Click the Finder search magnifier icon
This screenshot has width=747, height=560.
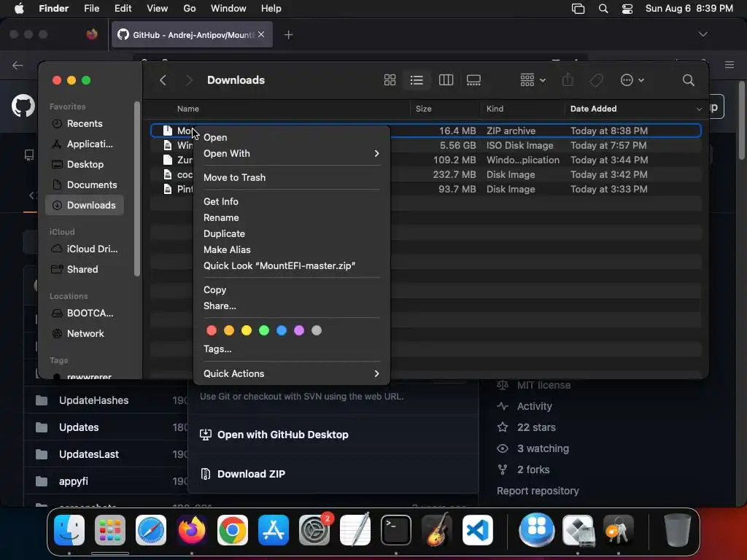689,80
